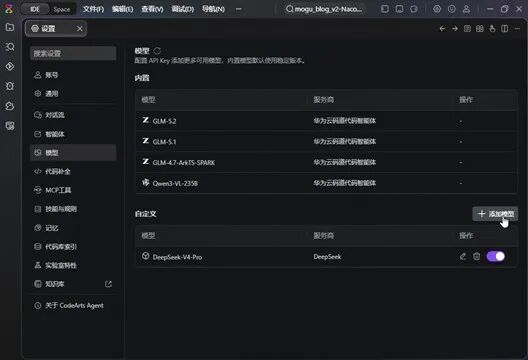The width and height of the screenshot is (528, 360).
Task: Open the 编辑(E) menu
Action: click(123, 9)
